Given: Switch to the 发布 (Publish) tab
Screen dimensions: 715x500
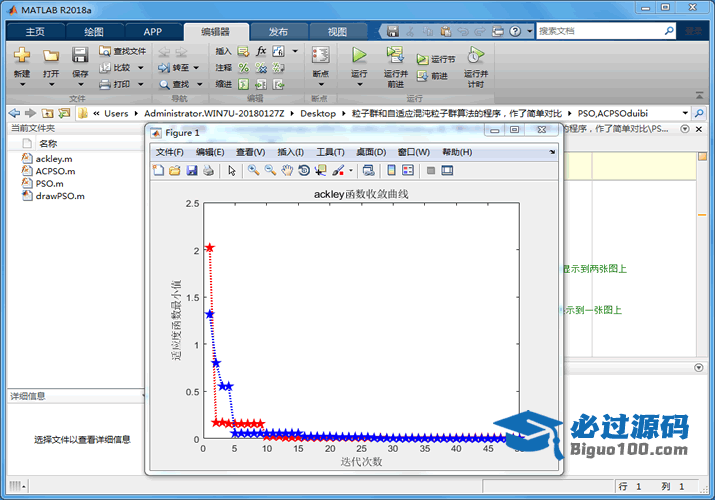Looking at the screenshot, I should (278, 31).
